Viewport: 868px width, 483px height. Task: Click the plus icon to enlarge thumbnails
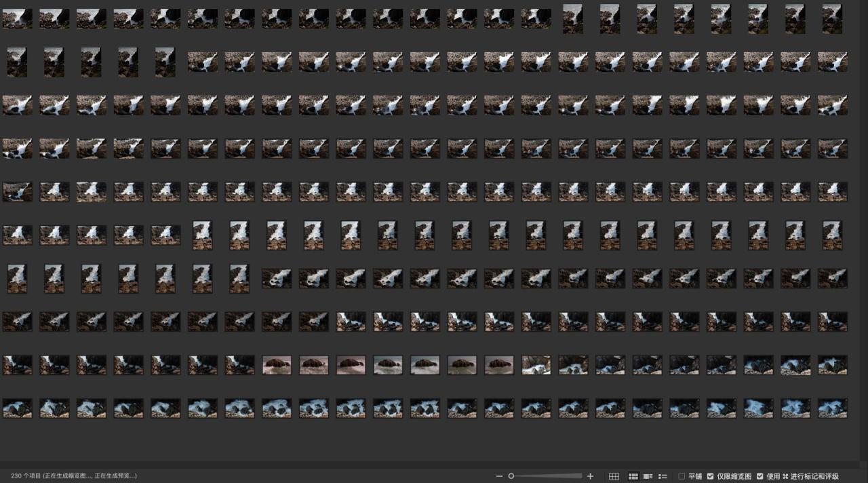(x=590, y=476)
